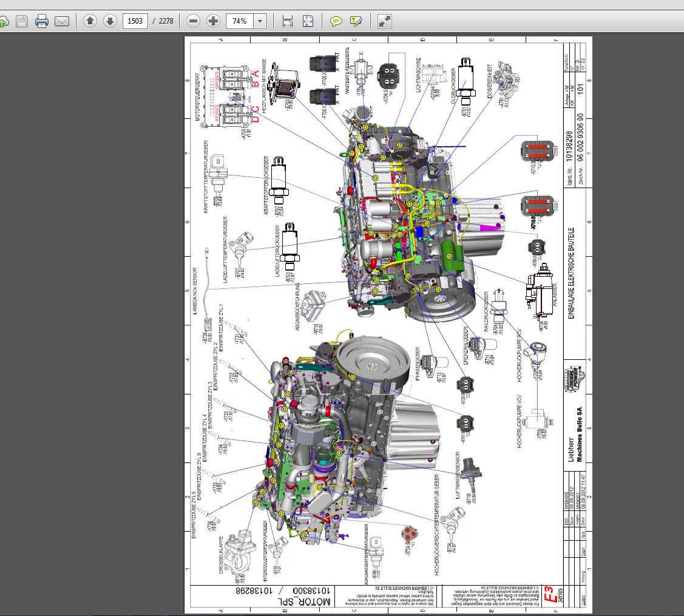Click the zoom level field showing 74%
This screenshot has width=684, height=616.
click(x=240, y=21)
